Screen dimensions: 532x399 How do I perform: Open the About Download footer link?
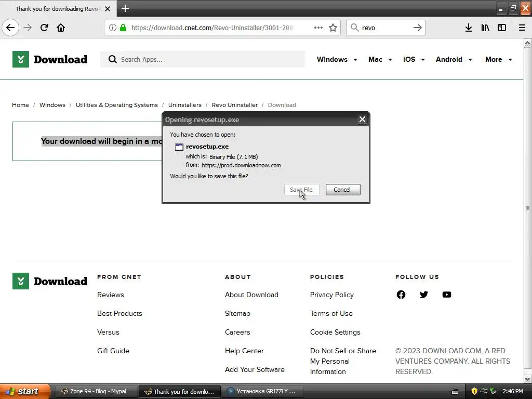(x=251, y=295)
